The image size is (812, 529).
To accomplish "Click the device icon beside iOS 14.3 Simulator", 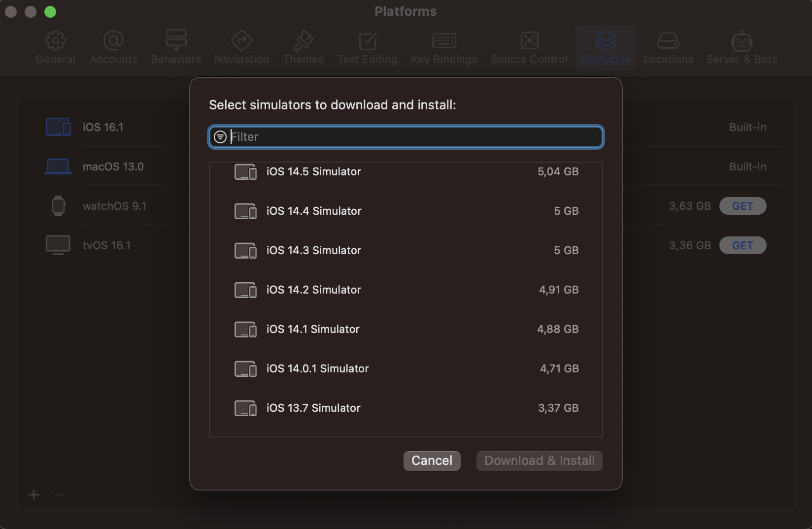I will 245,251.
